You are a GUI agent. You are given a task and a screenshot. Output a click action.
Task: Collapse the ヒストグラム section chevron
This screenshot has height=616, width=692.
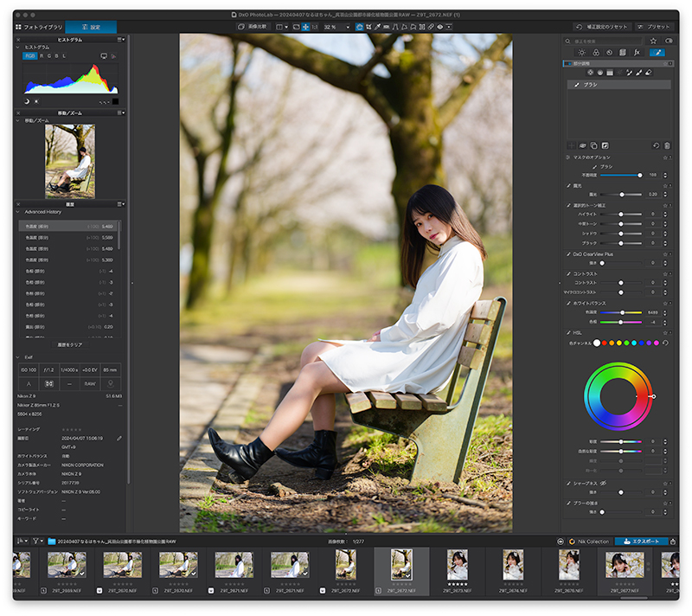[x=17, y=47]
